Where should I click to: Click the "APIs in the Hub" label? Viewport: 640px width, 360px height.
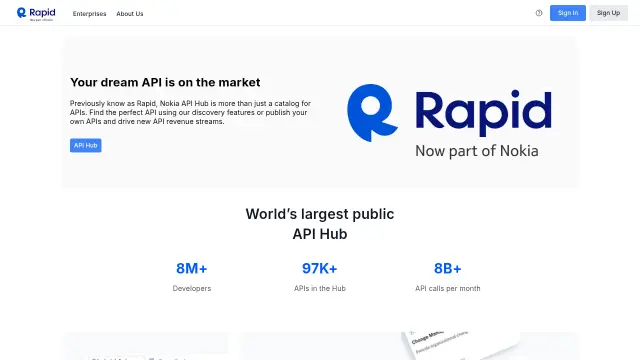(320, 288)
